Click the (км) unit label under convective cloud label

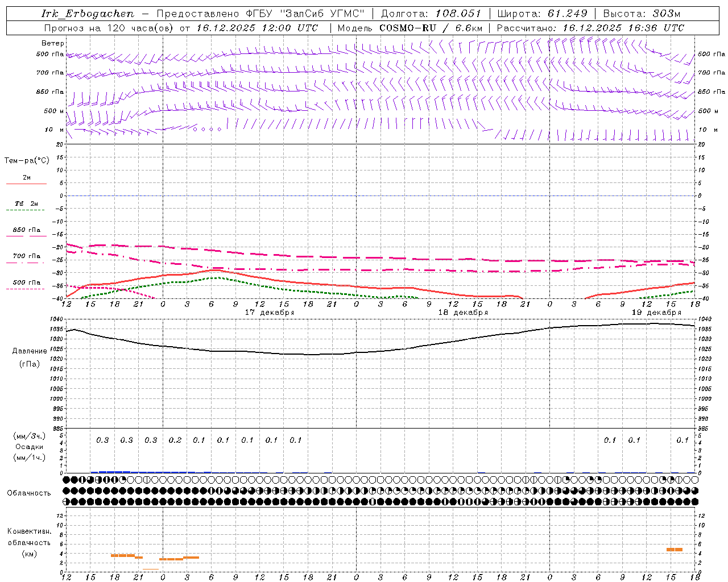pyautogui.click(x=30, y=554)
